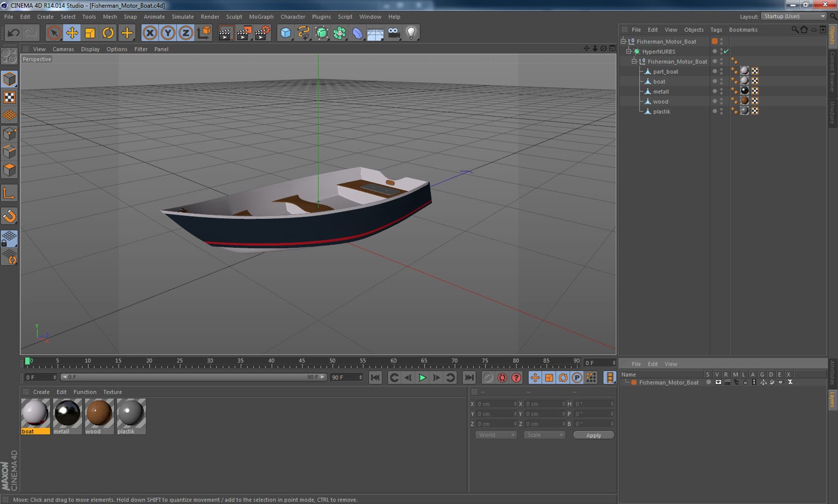
Task: Toggle HyperNURBS enable checkmark
Action: 726,51
